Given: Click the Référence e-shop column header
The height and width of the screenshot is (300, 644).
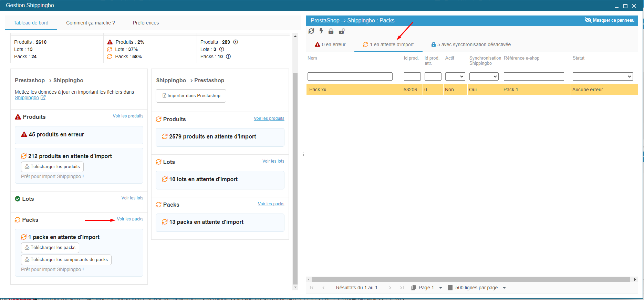Looking at the screenshot, I should pyautogui.click(x=521, y=58).
